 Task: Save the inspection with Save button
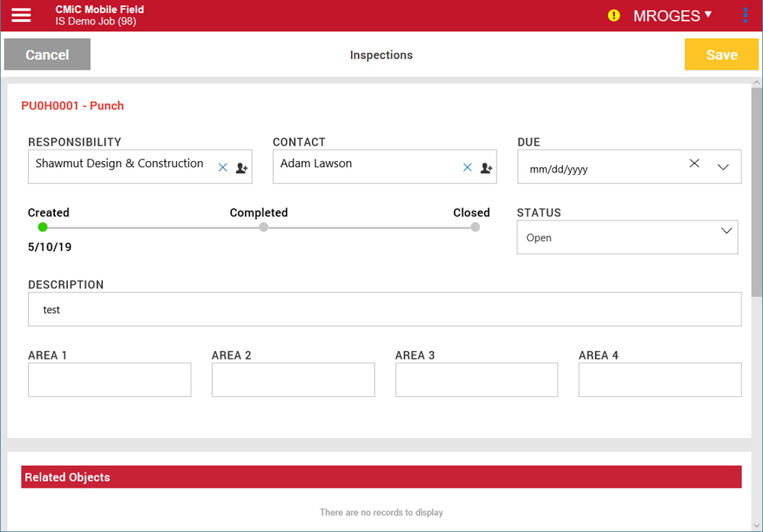coord(721,55)
